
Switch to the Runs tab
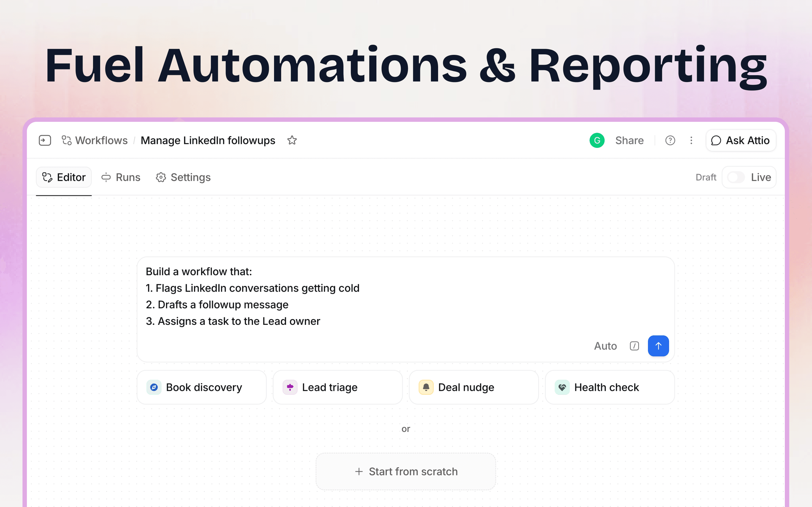[121, 177]
